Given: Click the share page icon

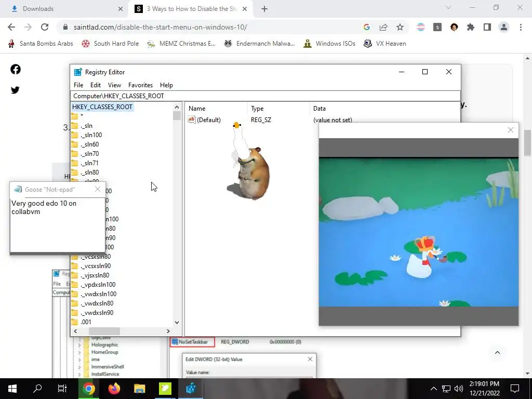Looking at the screenshot, I should click(383, 27).
